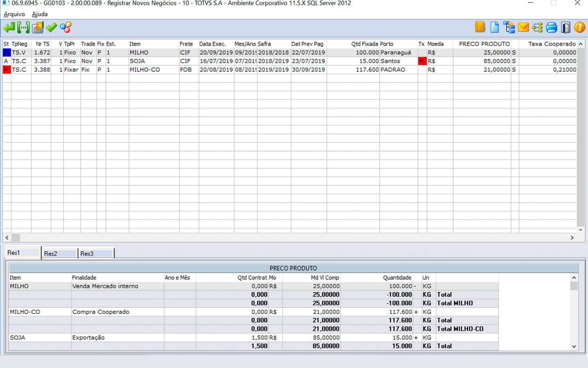Viewport: 588px width, 368px height.
Task: Click right arrow of the grid's horizontal scrollbar
Action: (572, 238)
